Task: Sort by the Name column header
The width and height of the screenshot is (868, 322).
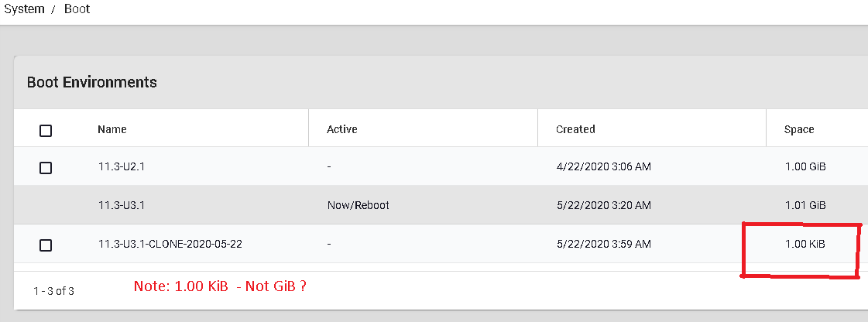Action: pos(112,129)
